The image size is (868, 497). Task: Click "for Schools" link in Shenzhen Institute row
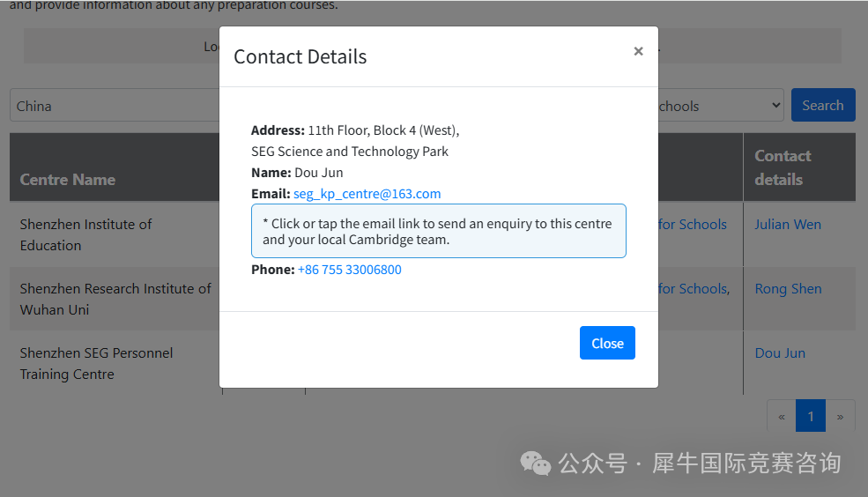(692, 225)
